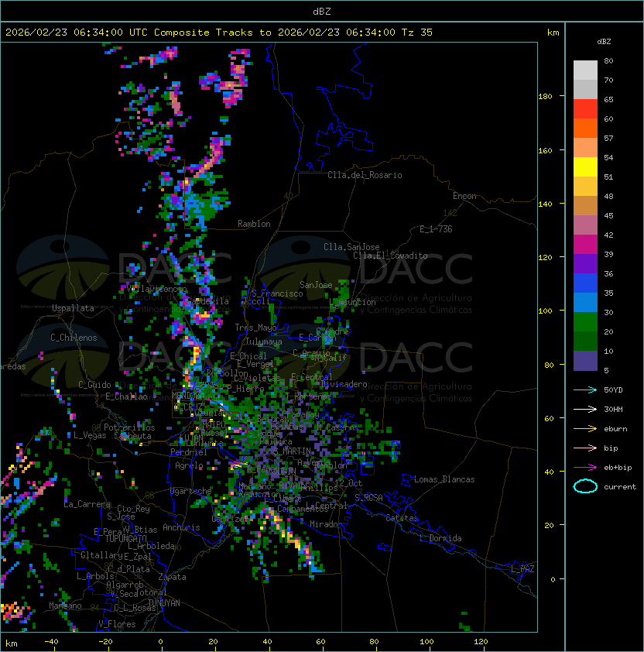Click the C_Guido map label
The height and width of the screenshot is (652, 644).
tap(94, 385)
